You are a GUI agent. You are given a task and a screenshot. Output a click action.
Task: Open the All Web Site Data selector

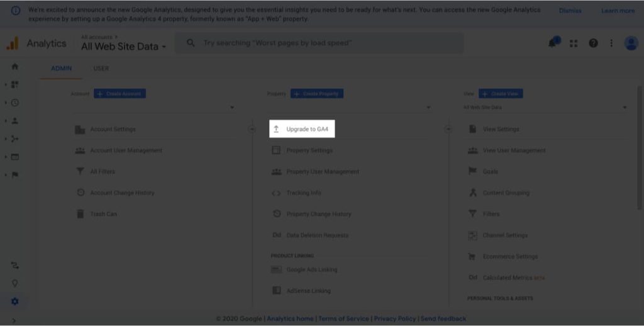[x=124, y=47]
